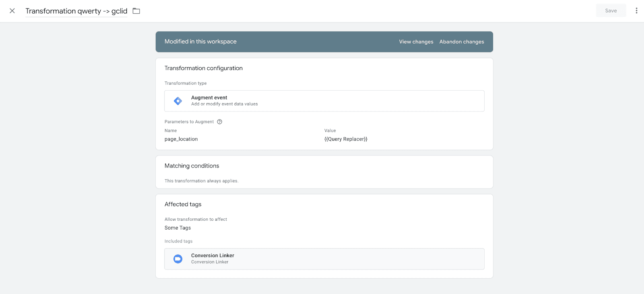Click View changes link
The width and height of the screenshot is (644, 294).
point(416,42)
